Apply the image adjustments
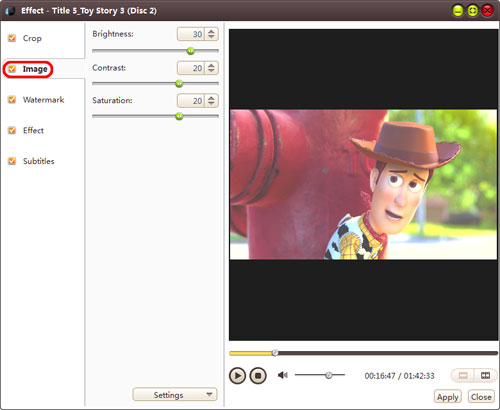 click(448, 397)
